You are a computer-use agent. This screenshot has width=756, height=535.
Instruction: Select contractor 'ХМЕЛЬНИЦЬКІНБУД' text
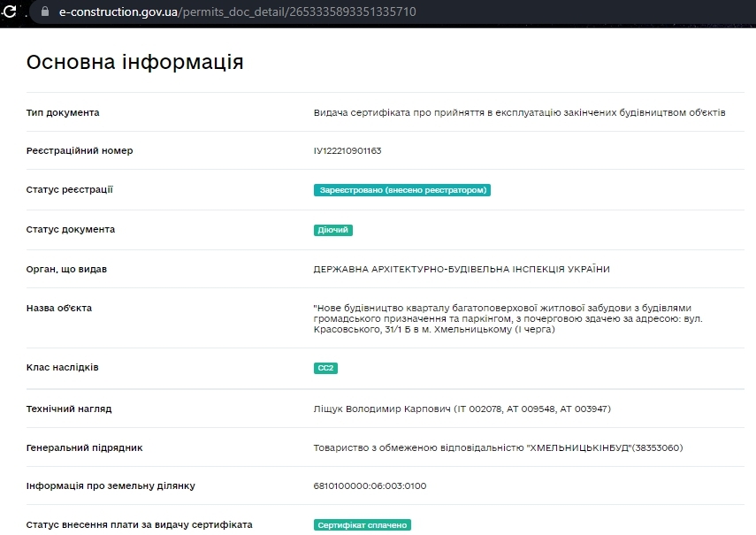pos(580,447)
